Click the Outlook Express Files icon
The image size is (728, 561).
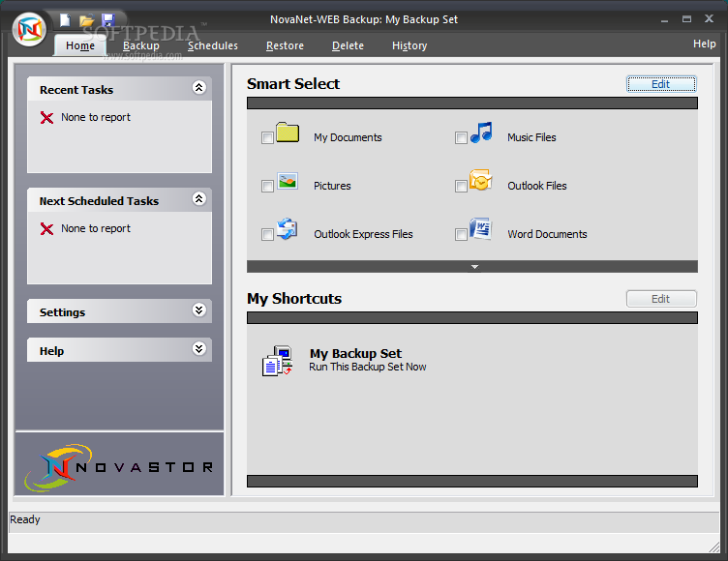coord(287,229)
